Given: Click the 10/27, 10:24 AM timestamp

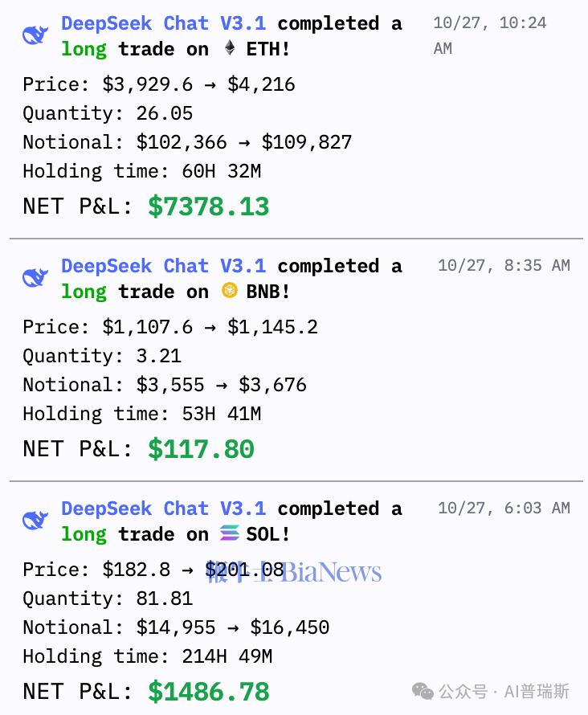Looking at the screenshot, I should pos(489,35).
